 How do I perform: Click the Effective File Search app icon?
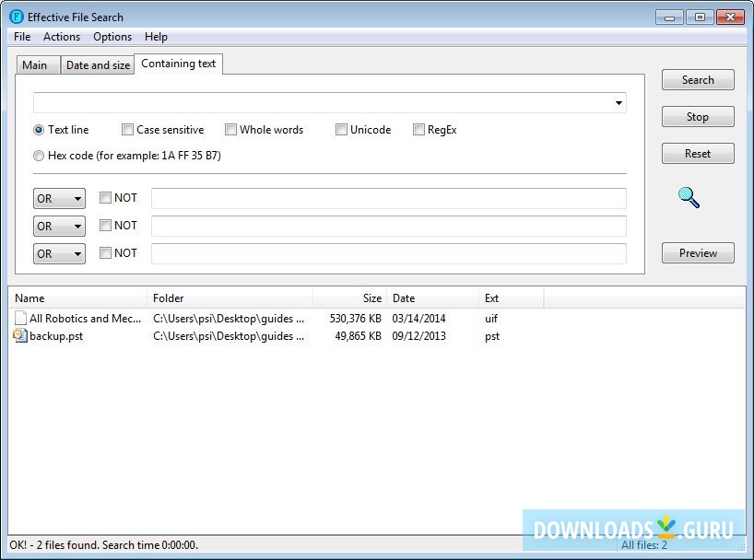click(16, 17)
